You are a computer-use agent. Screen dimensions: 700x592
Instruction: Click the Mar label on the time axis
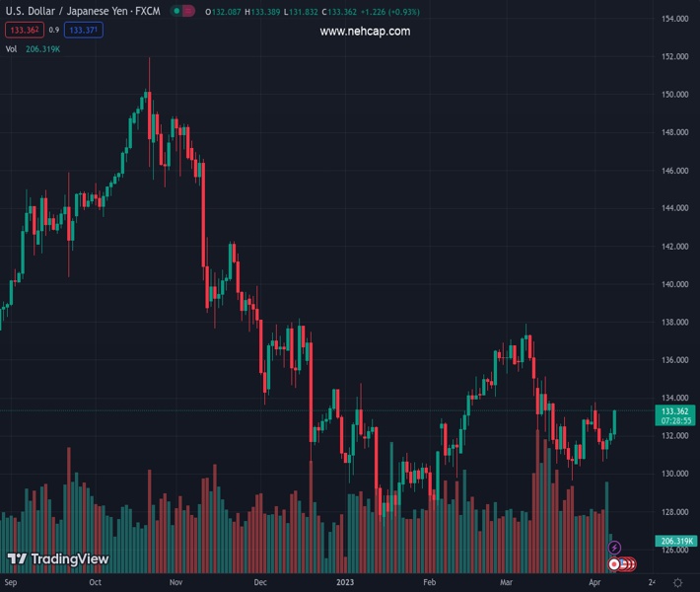(506, 583)
